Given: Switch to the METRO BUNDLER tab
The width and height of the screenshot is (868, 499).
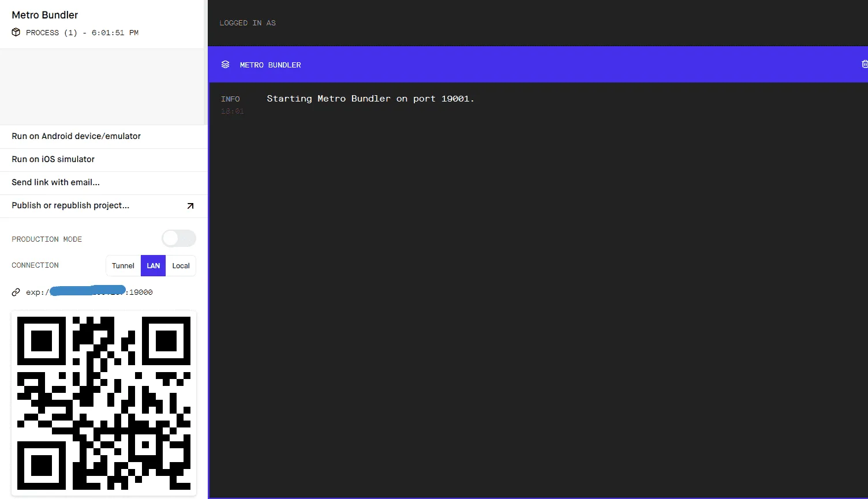Looking at the screenshot, I should pyautogui.click(x=270, y=65).
